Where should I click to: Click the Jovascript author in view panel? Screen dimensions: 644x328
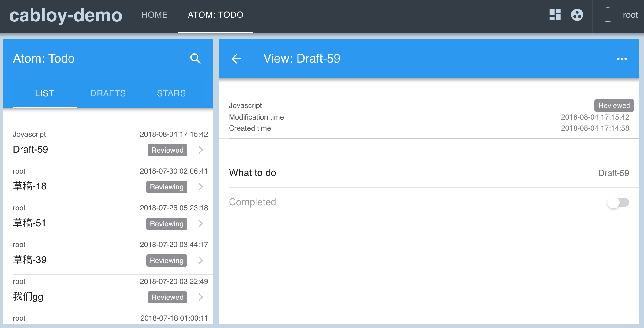[245, 105]
